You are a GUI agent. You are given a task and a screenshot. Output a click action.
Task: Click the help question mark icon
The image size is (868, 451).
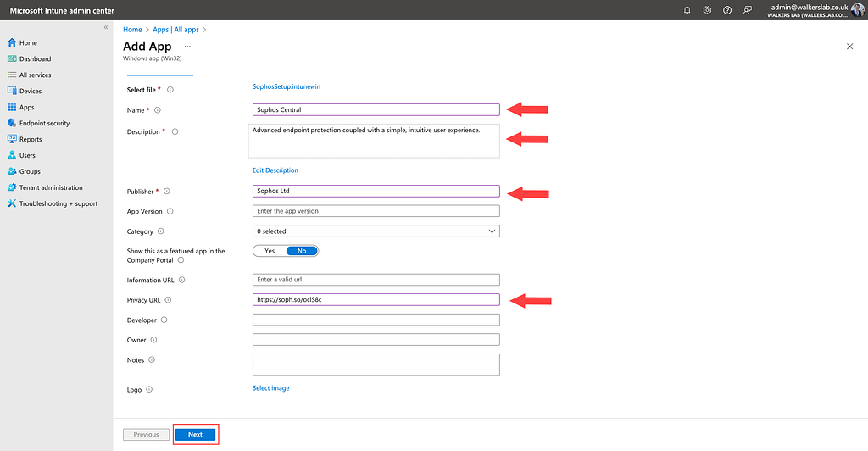(727, 10)
